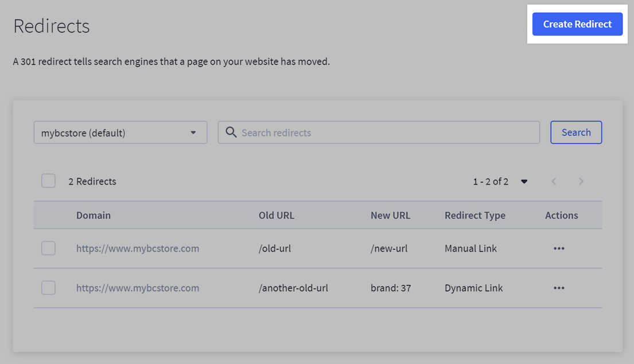
Task: Click the Redirect Type column header
Action: [475, 215]
